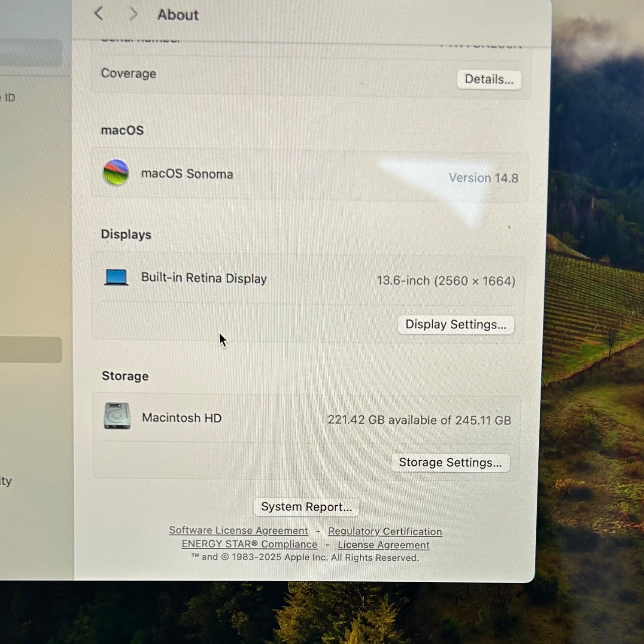
Task: Open the Software License Agreement link
Action: click(238, 531)
